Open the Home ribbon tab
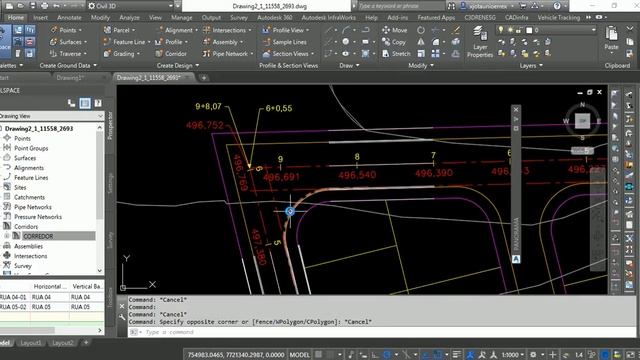640x360 pixels. 16,18
